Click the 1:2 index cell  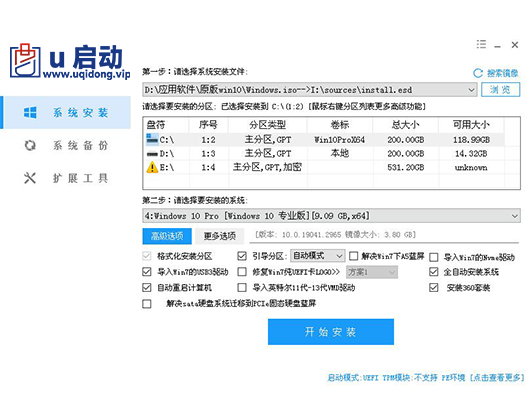pyautogui.click(x=208, y=140)
